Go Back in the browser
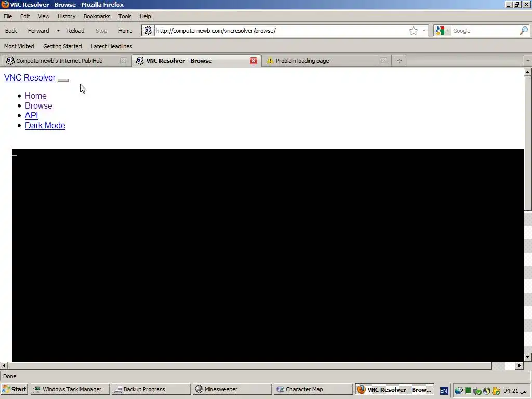The width and height of the screenshot is (532, 399). pyautogui.click(x=11, y=31)
